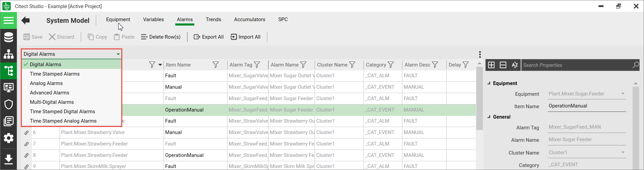
Task: Collapse the General property section
Action: tap(489, 117)
